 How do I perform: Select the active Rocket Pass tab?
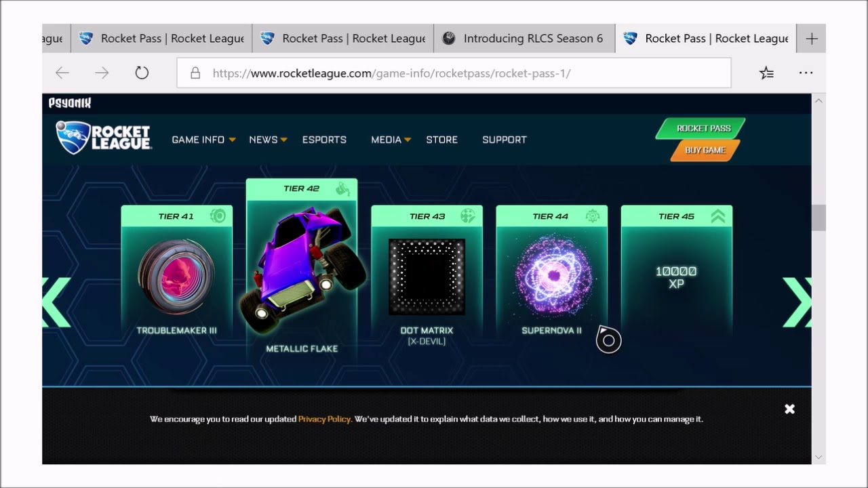click(706, 39)
